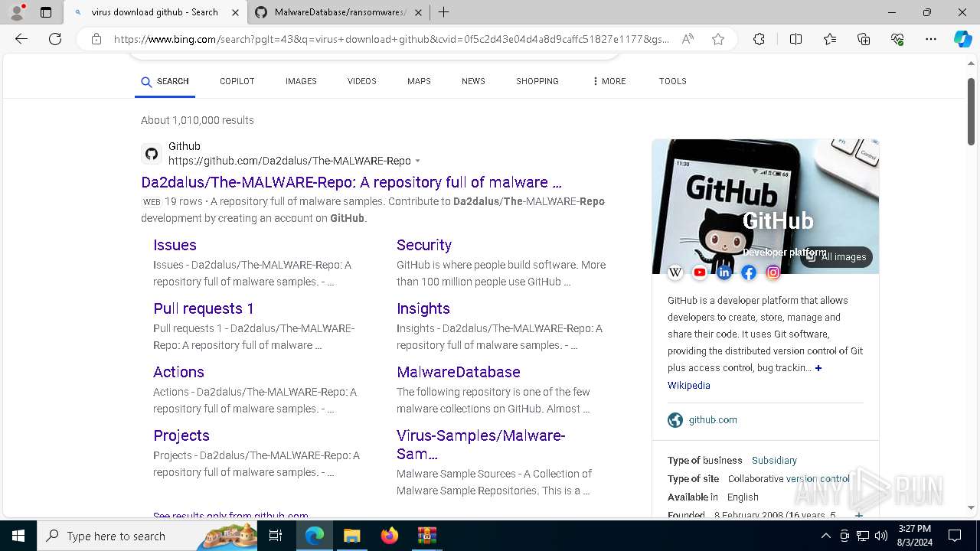Open GitHub LinkedIn icon in panel
Viewport: 980px width, 551px height.
pos(724,272)
